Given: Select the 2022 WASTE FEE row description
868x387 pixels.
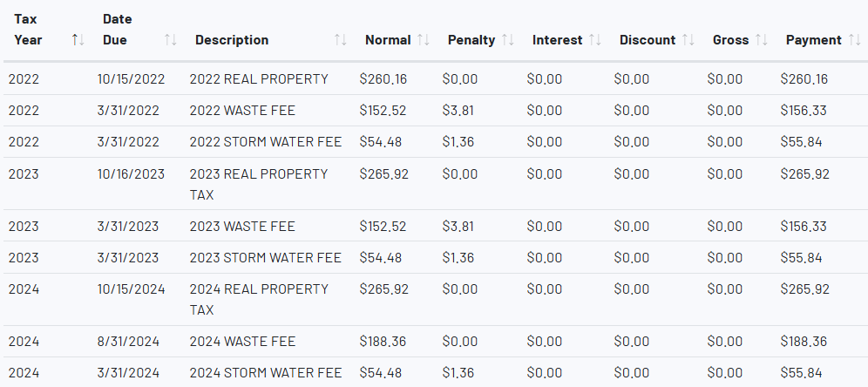Looking at the screenshot, I should pyautogui.click(x=242, y=111).
